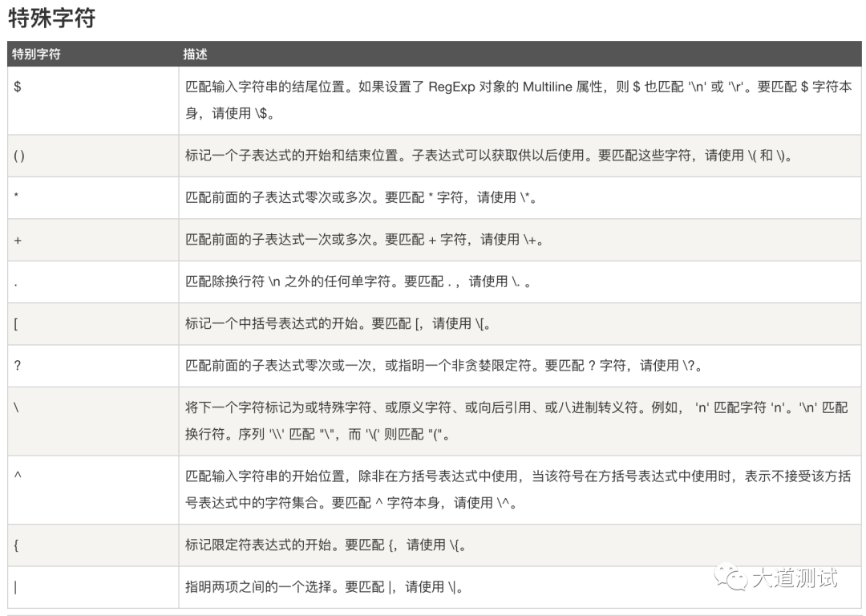Viewport: 866px width, 616px height.
Task: Click description starting 匹配输入字符串的结尾位置
Action: click(x=519, y=100)
